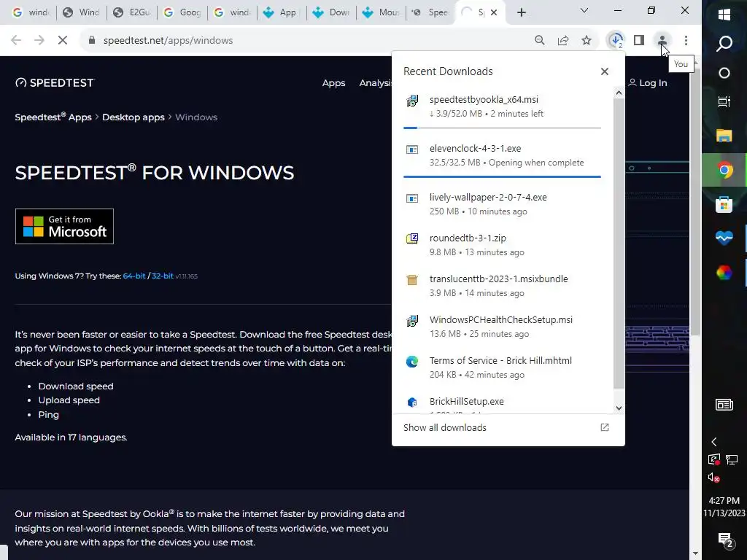Close the active Speedtest tab
747x560 pixels.
(494, 12)
